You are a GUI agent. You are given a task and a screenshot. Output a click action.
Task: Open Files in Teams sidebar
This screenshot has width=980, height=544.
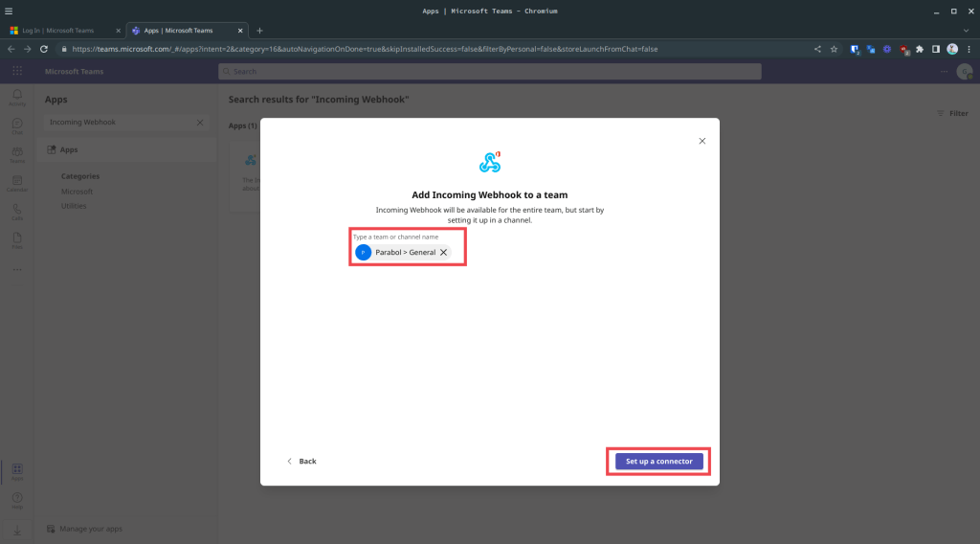pos(17,240)
